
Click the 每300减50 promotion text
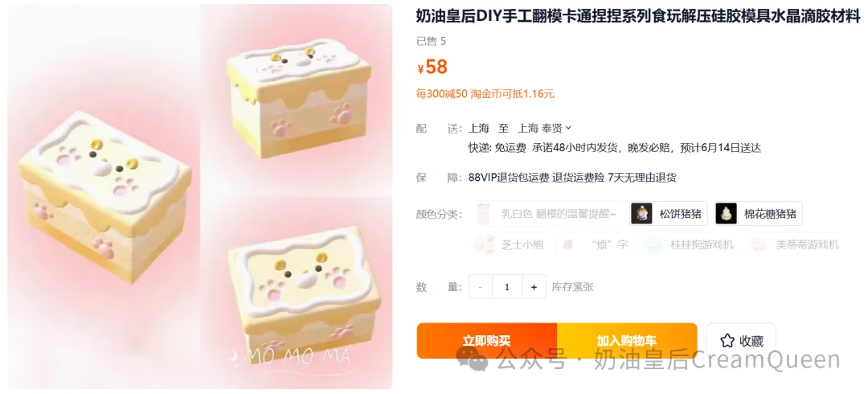tap(442, 93)
